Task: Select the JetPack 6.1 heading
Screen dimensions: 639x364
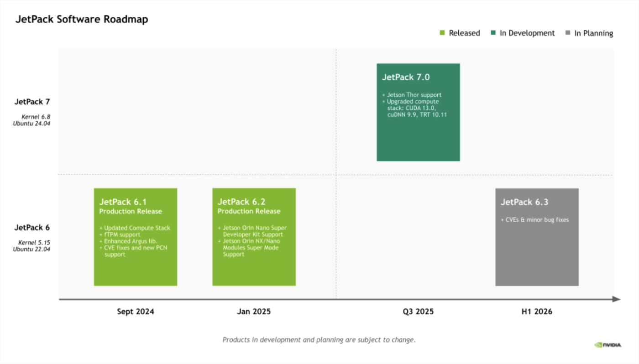Action: (123, 202)
